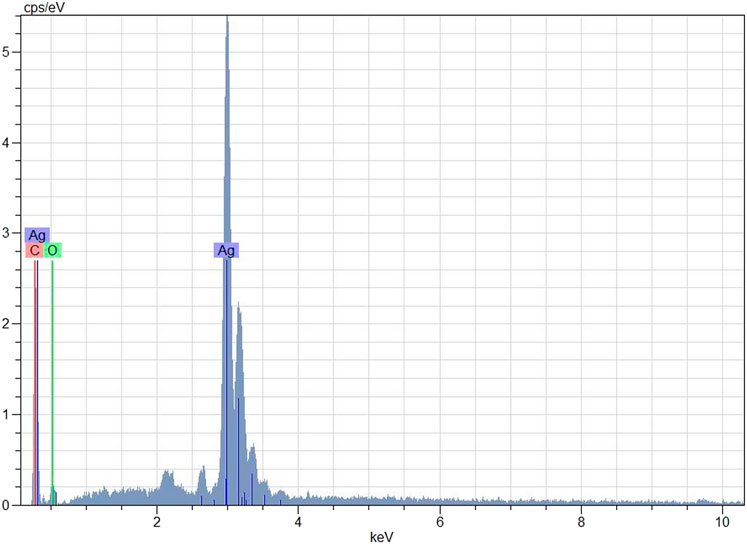747x544 pixels.
Task: Click the x-axis value 6
Action: [x=440, y=522]
